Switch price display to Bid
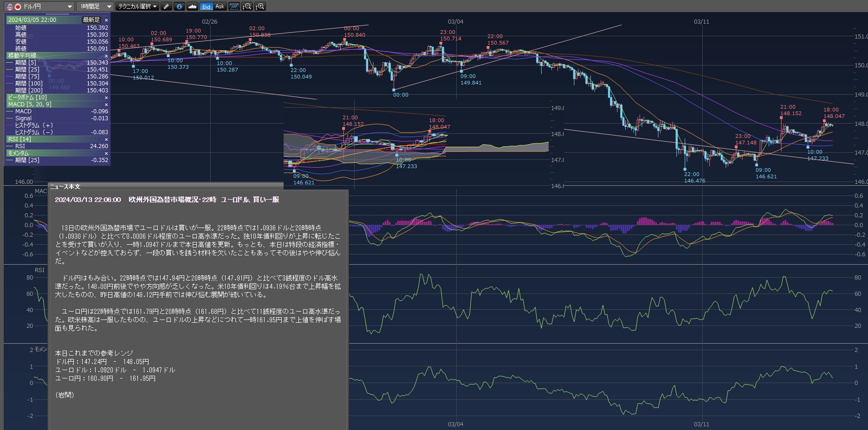The height and width of the screenshot is (430, 868). tap(206, 7)
